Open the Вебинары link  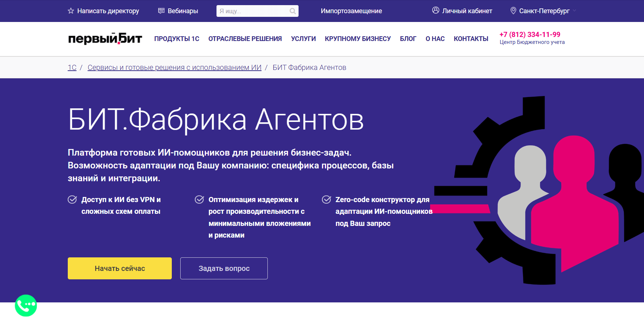pyautogui.click(x=183, y=11)
